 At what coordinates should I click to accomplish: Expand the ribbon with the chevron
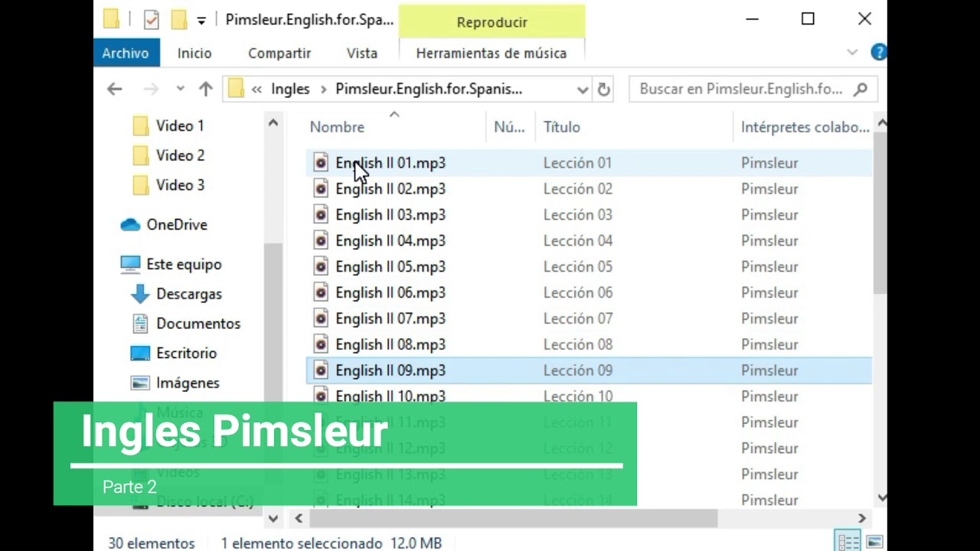853,52
